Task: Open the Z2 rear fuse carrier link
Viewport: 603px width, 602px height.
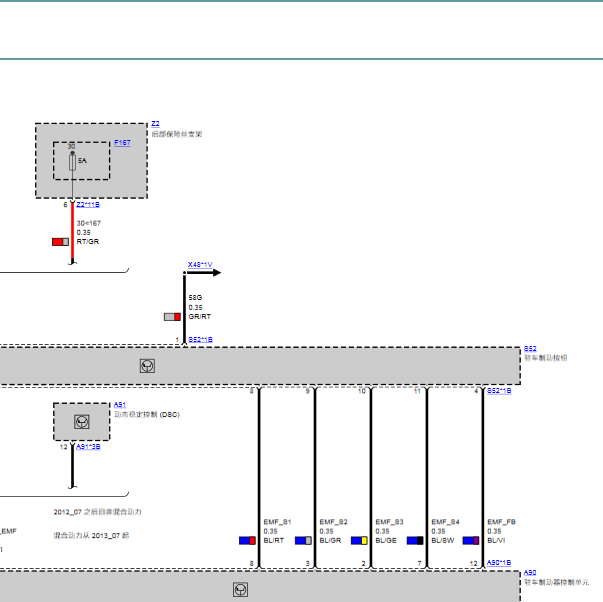Action: 155,123
